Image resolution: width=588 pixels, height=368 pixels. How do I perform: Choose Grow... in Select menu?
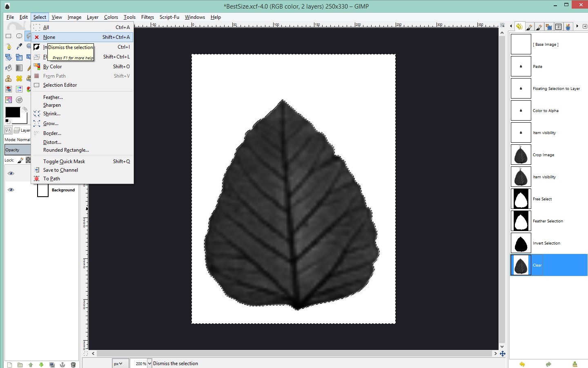[82, 123]
